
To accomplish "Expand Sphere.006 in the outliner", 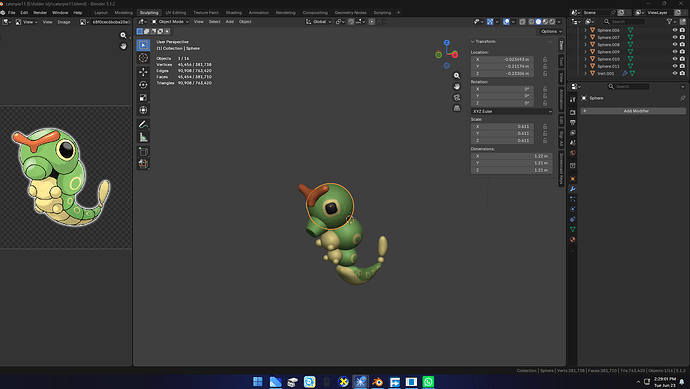I will coord(585,30).
